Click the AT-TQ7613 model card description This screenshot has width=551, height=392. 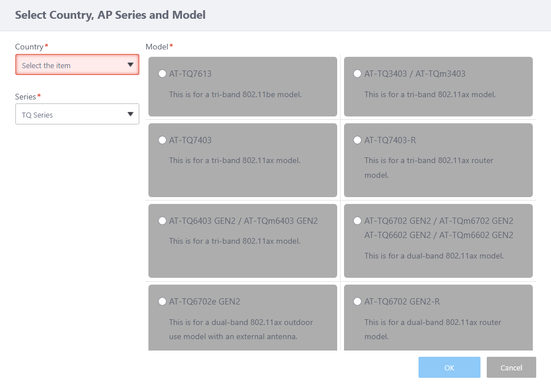pos(235,94)
